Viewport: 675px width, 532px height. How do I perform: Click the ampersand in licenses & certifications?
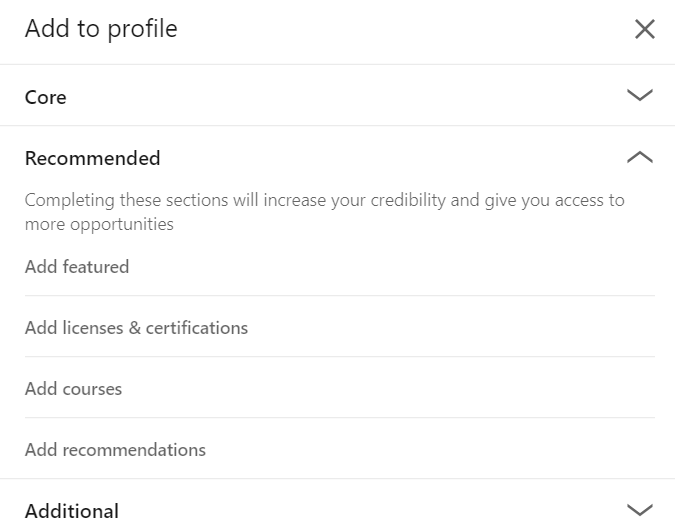pos(136,328)
